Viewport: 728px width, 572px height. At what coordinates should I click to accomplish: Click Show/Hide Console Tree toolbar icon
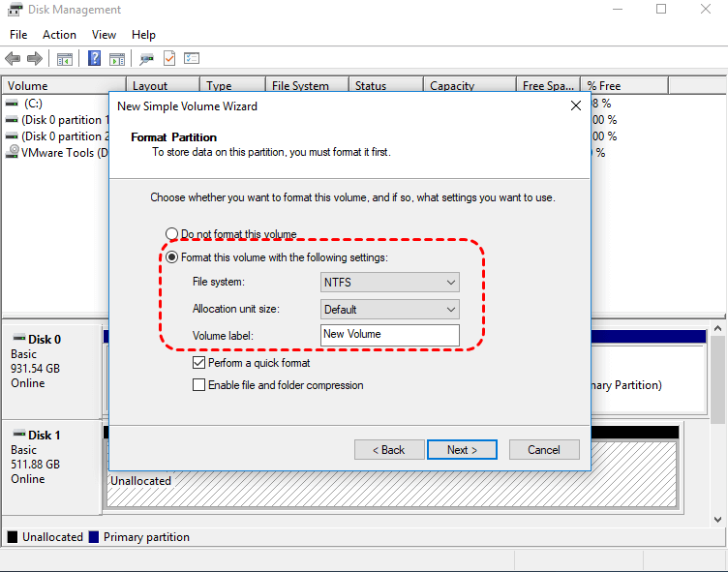[x=65, y=59]
